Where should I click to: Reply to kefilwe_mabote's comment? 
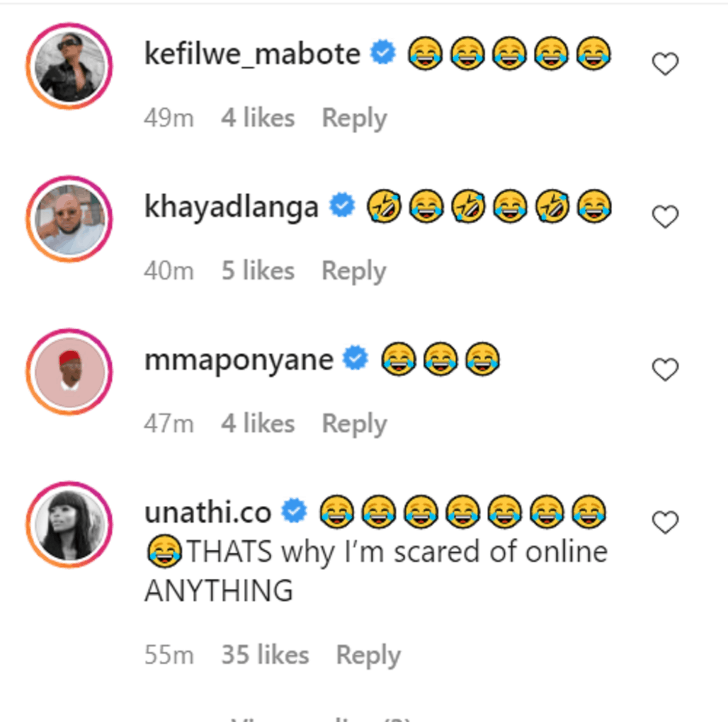[x=354, y=118]
